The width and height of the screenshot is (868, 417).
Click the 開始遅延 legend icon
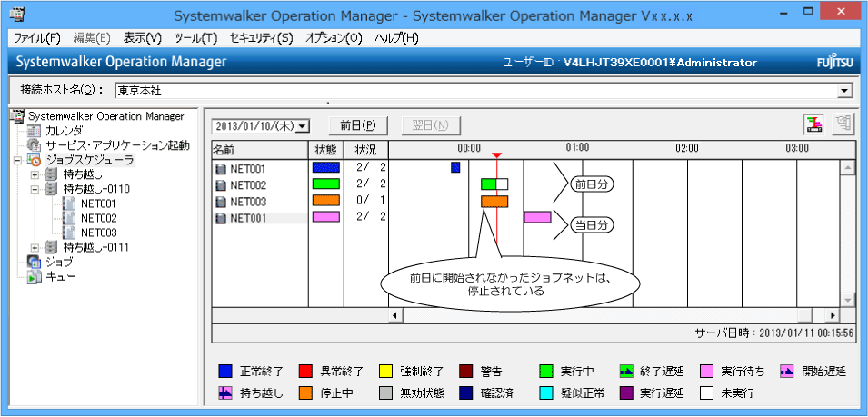[787, 371]
